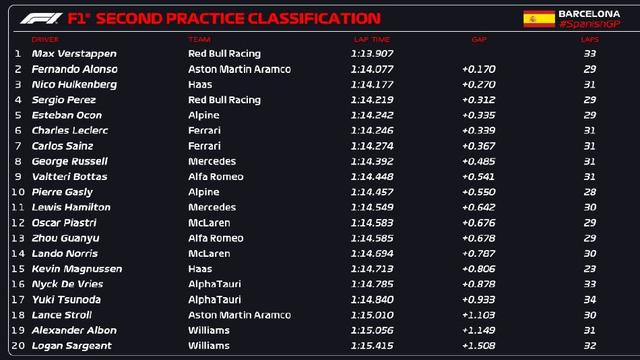Click the GAP column header

pyautogui.click(x=479, y=40)
